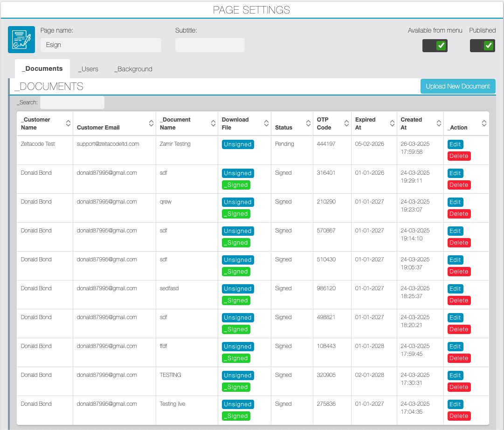The image size is (504, 430).
Task: Select the _Documents tab
Action: point(42,69)
